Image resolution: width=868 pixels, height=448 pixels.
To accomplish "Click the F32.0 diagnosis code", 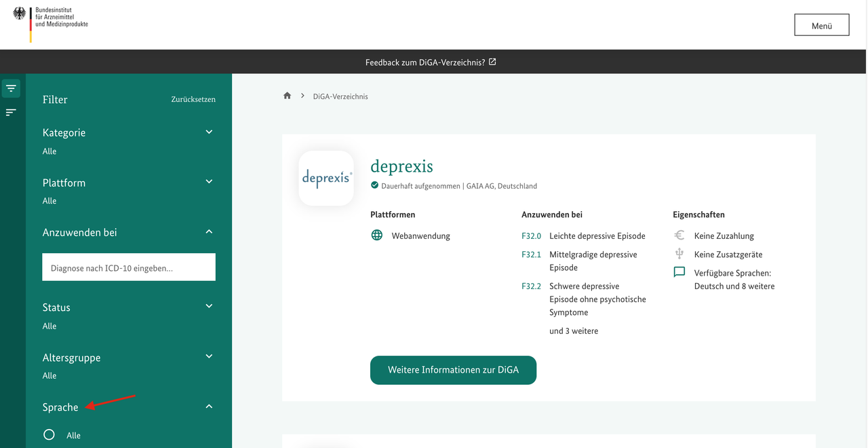I will point(531,236).
